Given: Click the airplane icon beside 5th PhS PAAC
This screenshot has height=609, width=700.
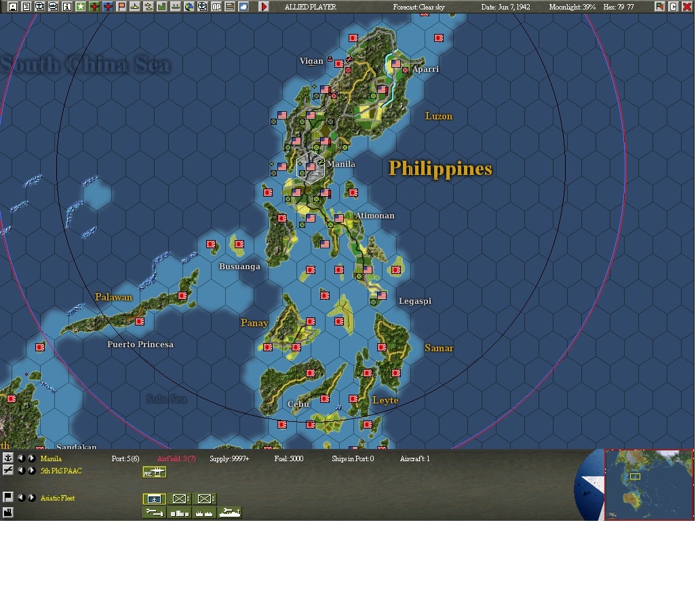Looking at the screenshot, I should click(8, 470).
